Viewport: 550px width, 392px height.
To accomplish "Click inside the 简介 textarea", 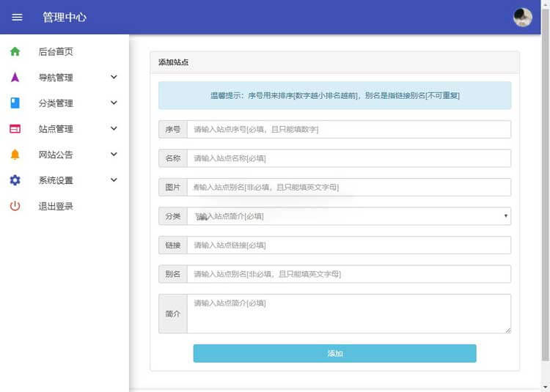I will point(348,314).
